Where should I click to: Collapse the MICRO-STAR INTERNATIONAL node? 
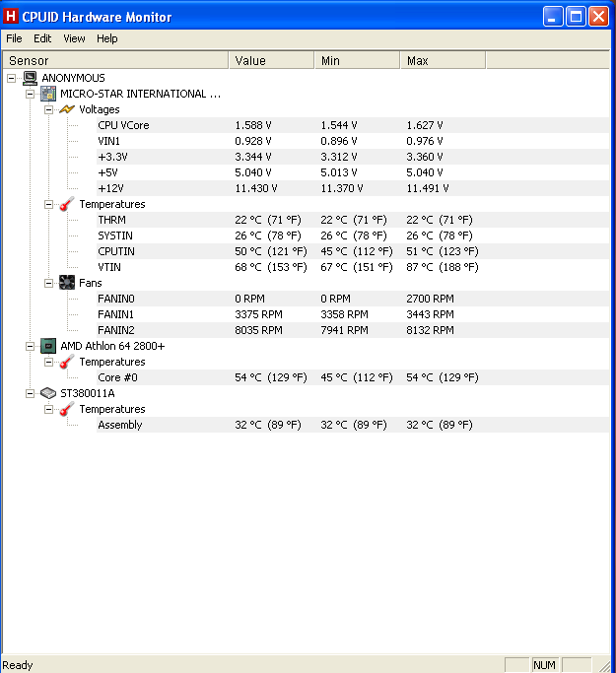click(30, 94)
